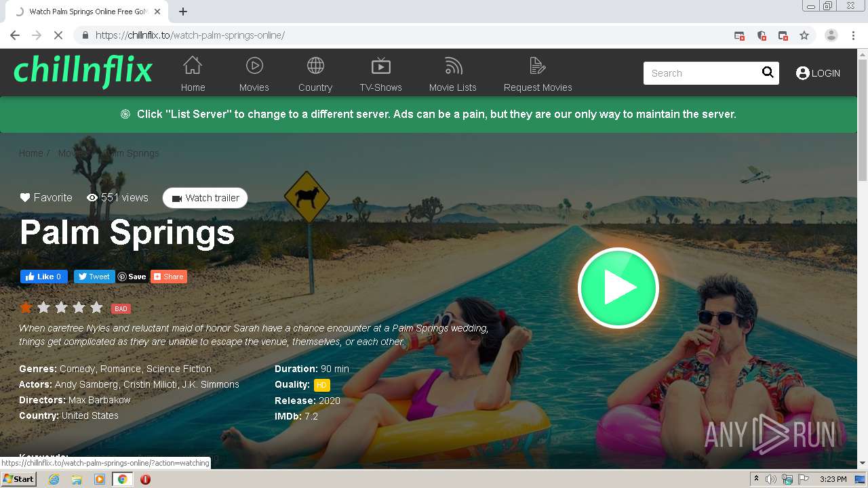The image size is (868, 488).
Task: Click the 2020 release year link
Action: pos(330,401)
